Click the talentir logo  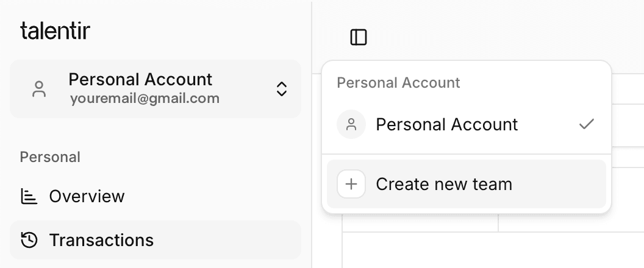55,31
